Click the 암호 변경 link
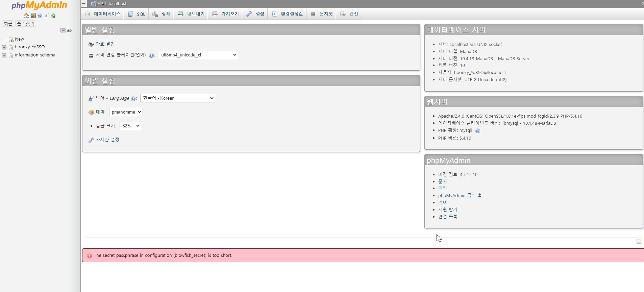Screen dimensions: 644x292 pos(105,44)
